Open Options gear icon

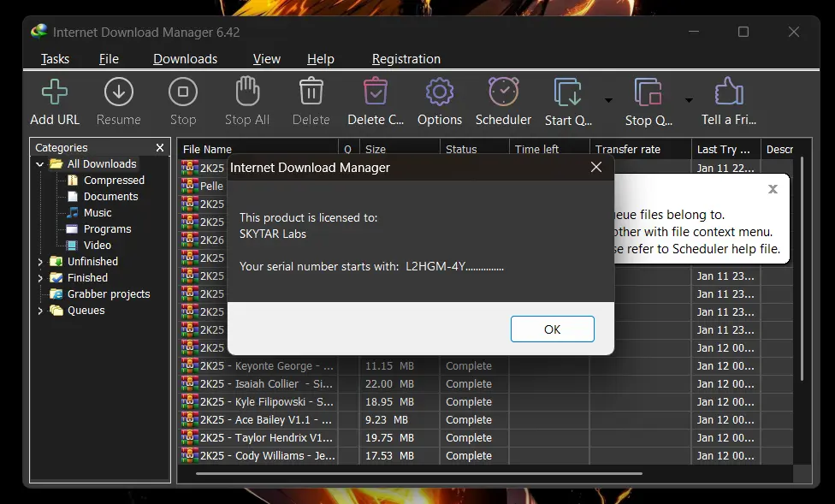click(x=440, y=92)
